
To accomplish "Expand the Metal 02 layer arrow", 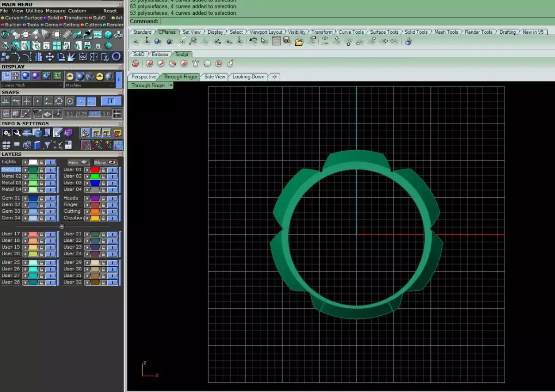I will (25, 176).
